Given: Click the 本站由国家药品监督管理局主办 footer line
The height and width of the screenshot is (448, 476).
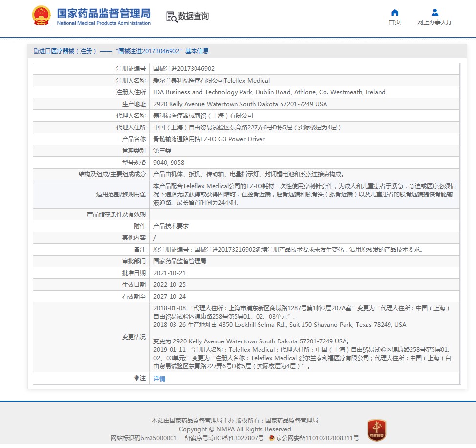Looking at the screenshot, I should point(235,420).
